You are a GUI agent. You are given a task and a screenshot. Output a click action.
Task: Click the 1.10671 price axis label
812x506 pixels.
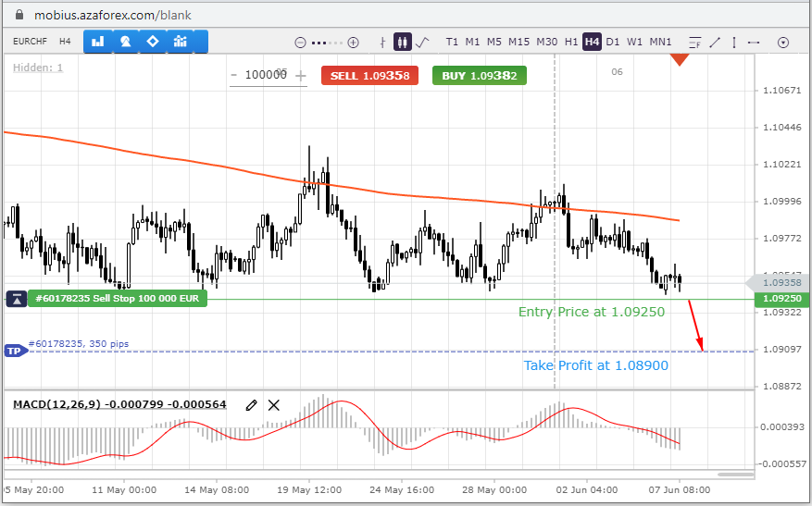coord(782,91)
